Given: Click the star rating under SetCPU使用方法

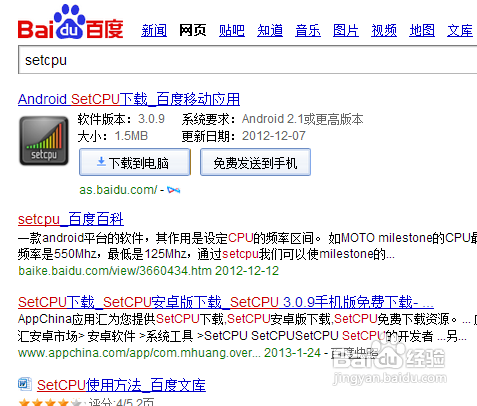Looking at the screenshot, I should (50, 402).
